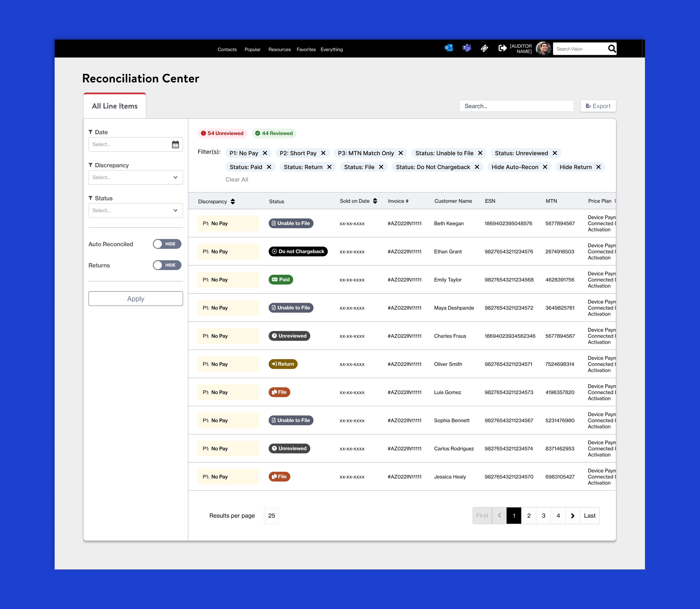Click Unable to File badge for Beth Keegan
The width and height of the screenshot is (700, 609).
[x=291, y=223]
